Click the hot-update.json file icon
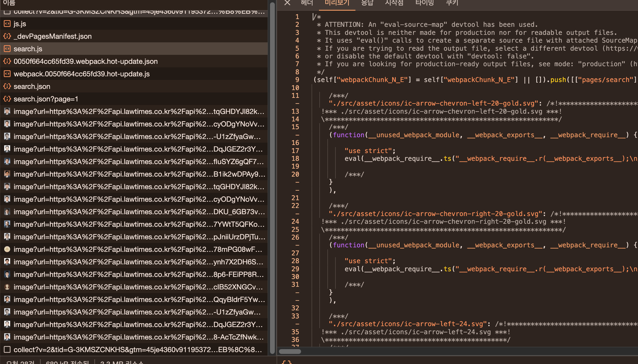This screenshot has width=638, height=364. [7, 61]
